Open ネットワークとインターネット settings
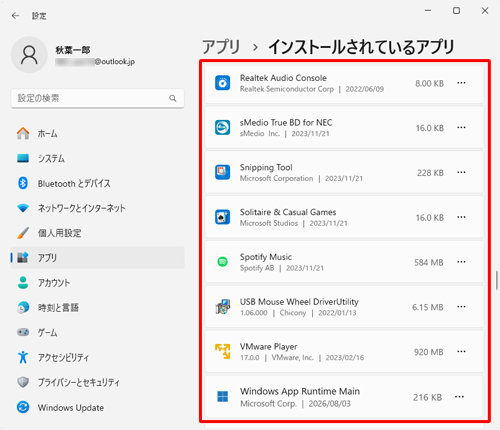The width and height of the screenshot is (500, 430). point(97,208)
